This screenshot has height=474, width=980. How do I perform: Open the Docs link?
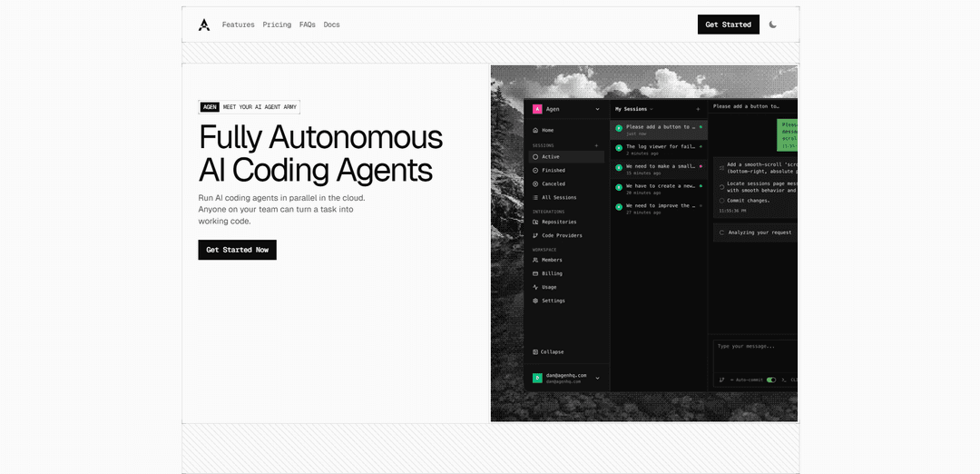tap(331, 25)
